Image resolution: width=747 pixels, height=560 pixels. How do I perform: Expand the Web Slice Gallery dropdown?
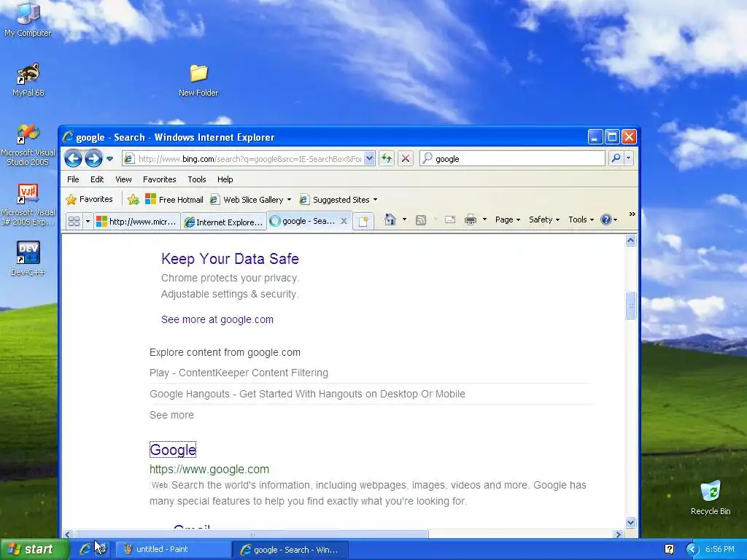[x=289, y=200]
